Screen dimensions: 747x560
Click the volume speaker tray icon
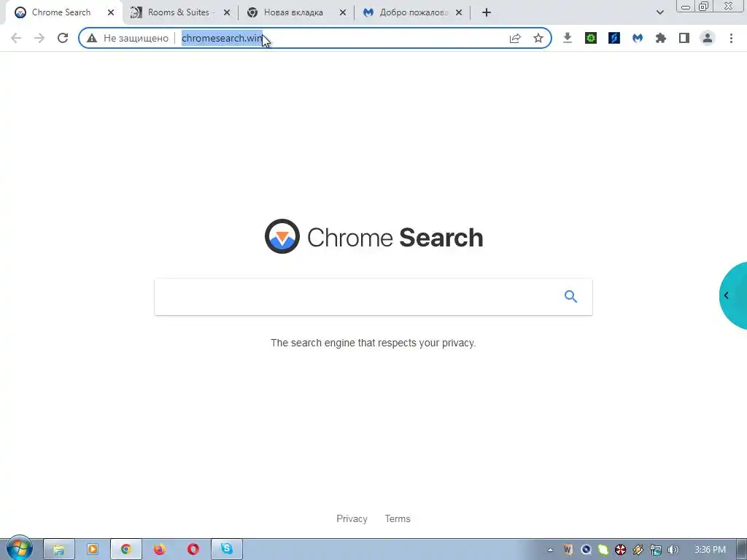tap(673, 550)
